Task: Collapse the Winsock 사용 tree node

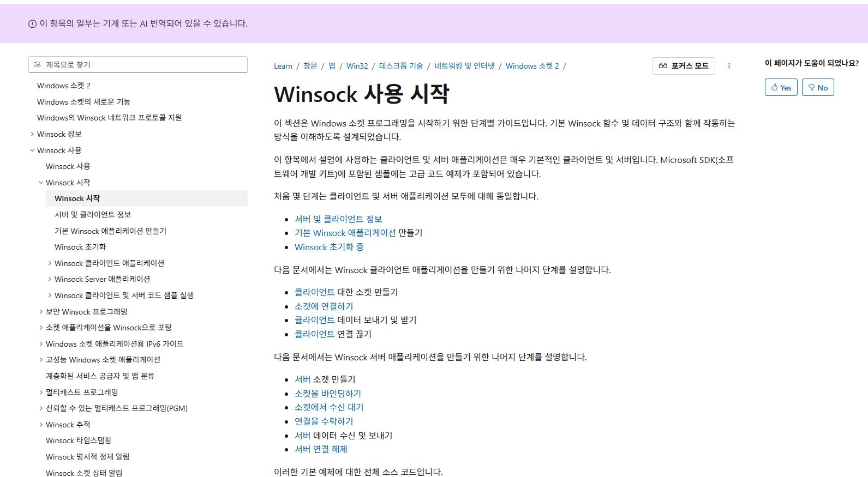Action: [32, 150]
